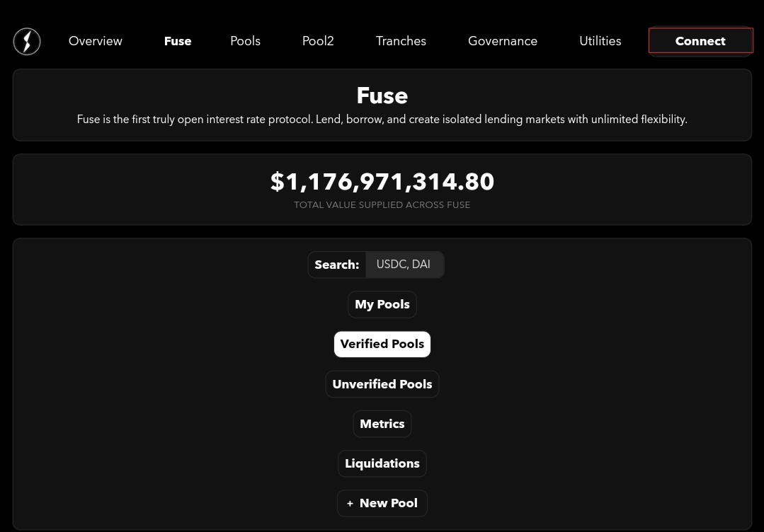Click the total value supplied amount
This screenshot has width=764, height=532.
(x=382, y=182)
